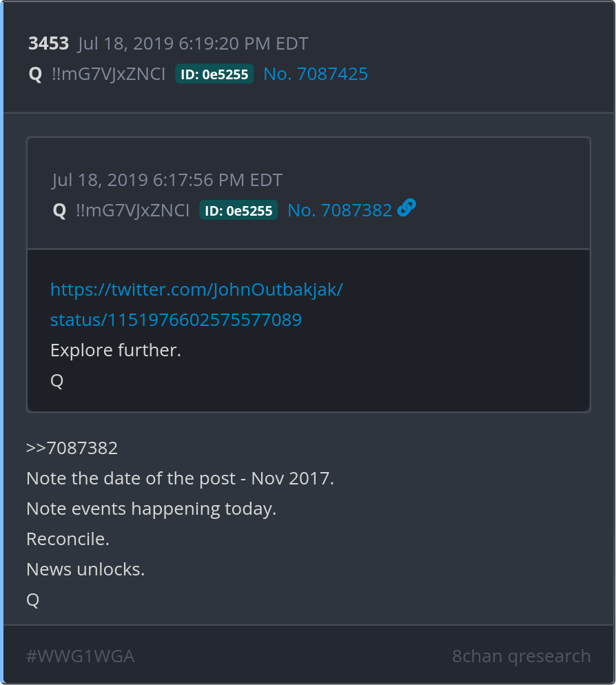Screen dimensions: 616x685
Task: Click the chain link icon beside No. 7087382
Action: [407, 208]
